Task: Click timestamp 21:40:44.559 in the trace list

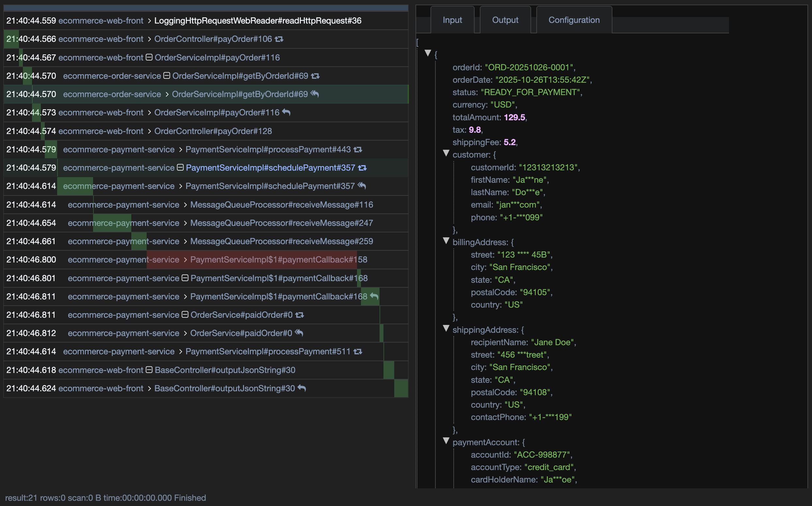Action: click(x=31, y=21)
